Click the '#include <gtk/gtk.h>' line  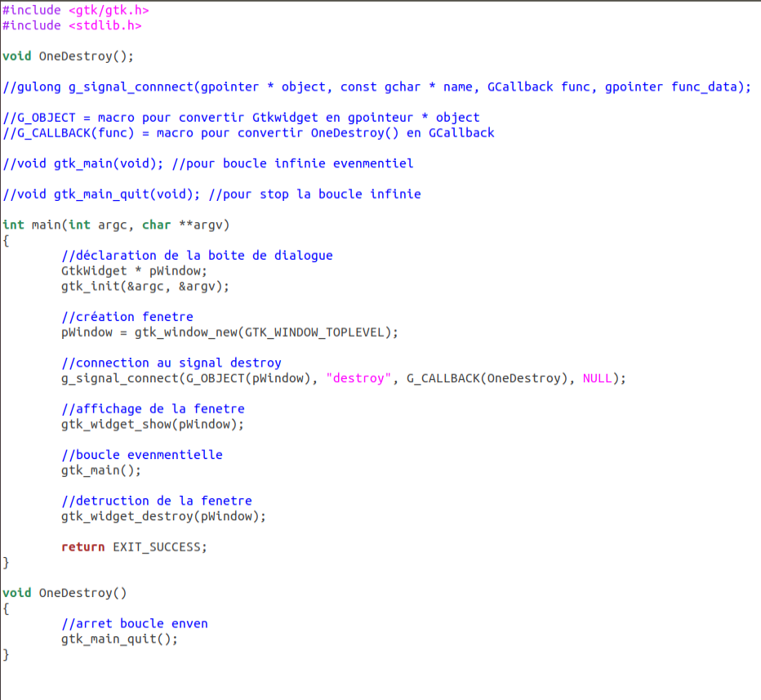(x=76, y=10)
